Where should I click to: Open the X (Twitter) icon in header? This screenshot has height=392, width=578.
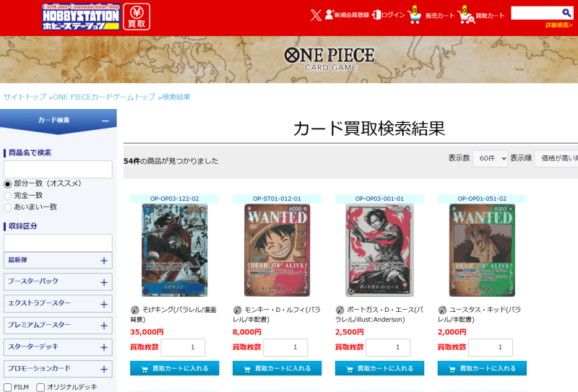(x=316, y=15)
